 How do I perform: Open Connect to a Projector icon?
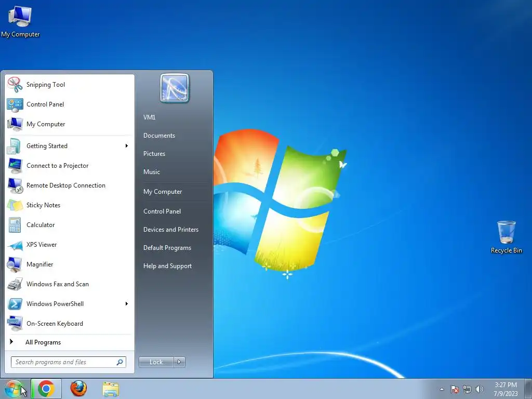click(15, 166)
